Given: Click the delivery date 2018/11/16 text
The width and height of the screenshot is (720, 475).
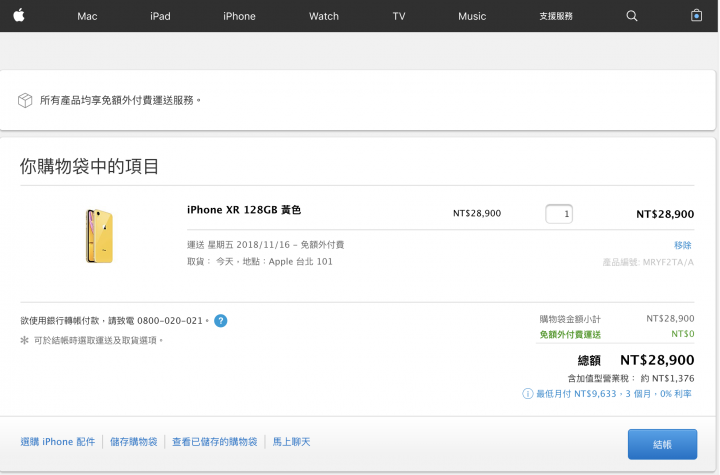Looking at the screenshot, I should pyautogui.click(x=263, y=245).
